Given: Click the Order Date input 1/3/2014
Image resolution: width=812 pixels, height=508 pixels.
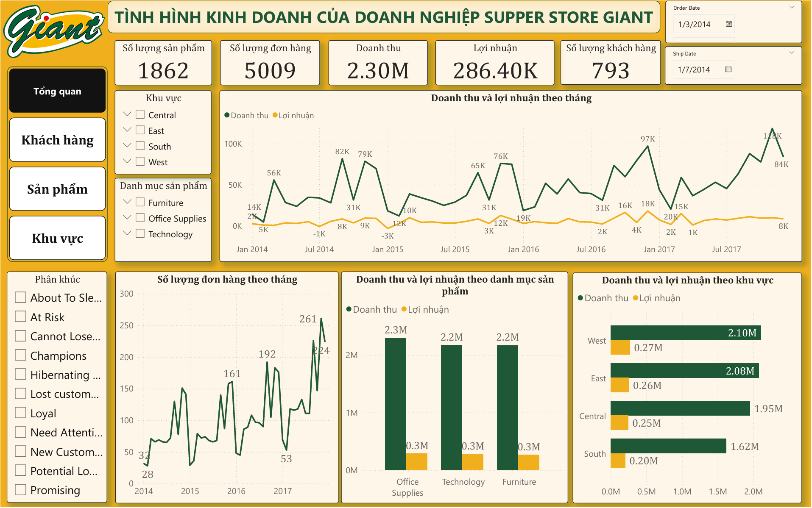Looking at the screenshot, I should pos(704,24).
